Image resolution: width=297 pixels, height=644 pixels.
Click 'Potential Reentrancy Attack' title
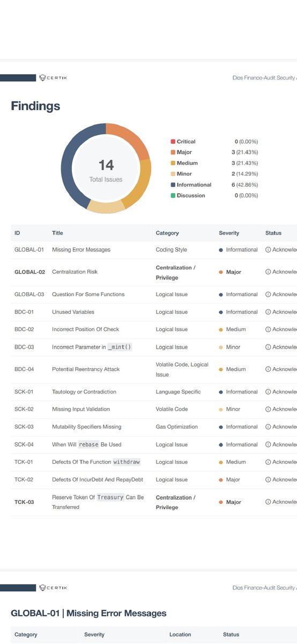coord(86,369)
